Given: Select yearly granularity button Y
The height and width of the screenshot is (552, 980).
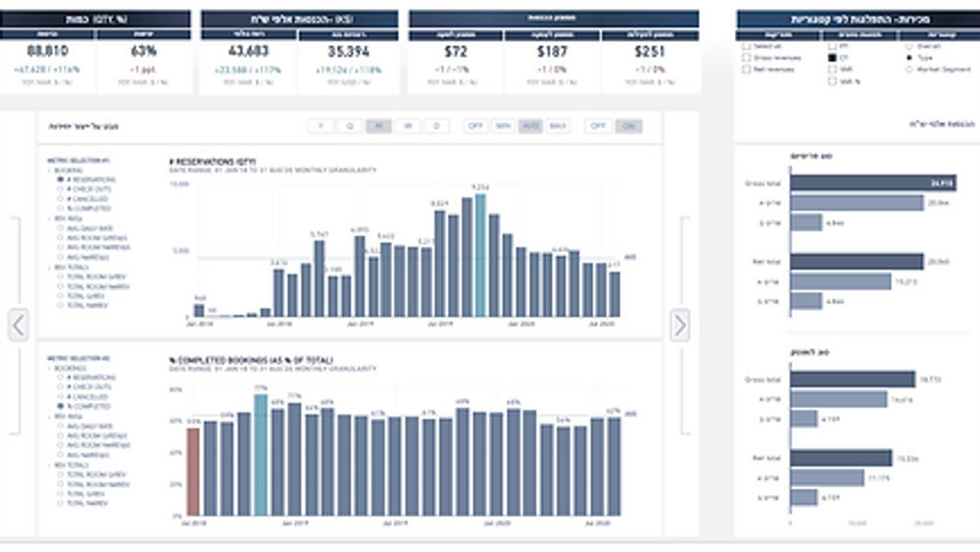Looking at the screenshot, I should pyautogui.click(x=320, y=126).
